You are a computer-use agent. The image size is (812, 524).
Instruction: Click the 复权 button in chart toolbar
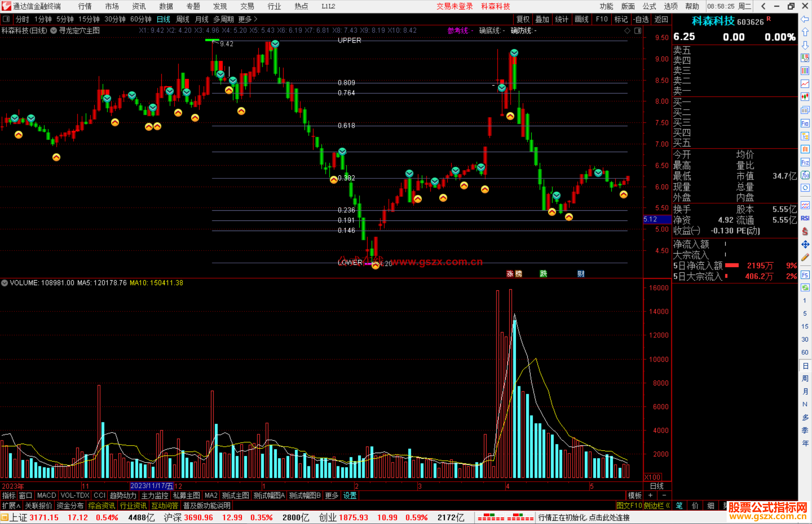pos(523,19)
